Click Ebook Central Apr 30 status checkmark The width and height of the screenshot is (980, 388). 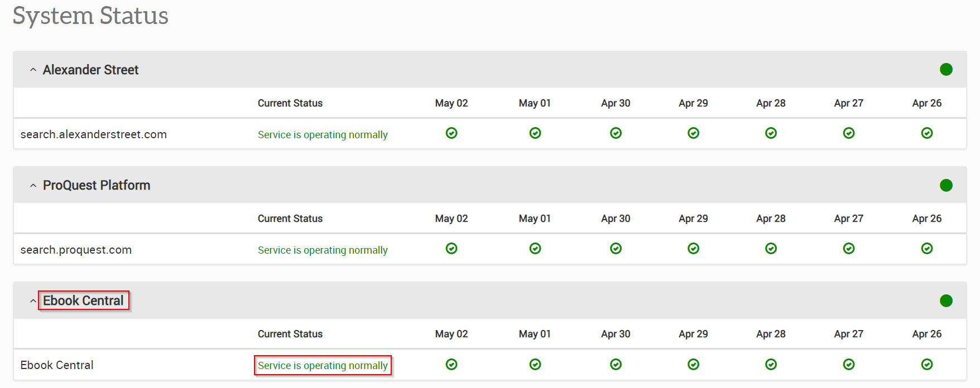pos(616,365)
